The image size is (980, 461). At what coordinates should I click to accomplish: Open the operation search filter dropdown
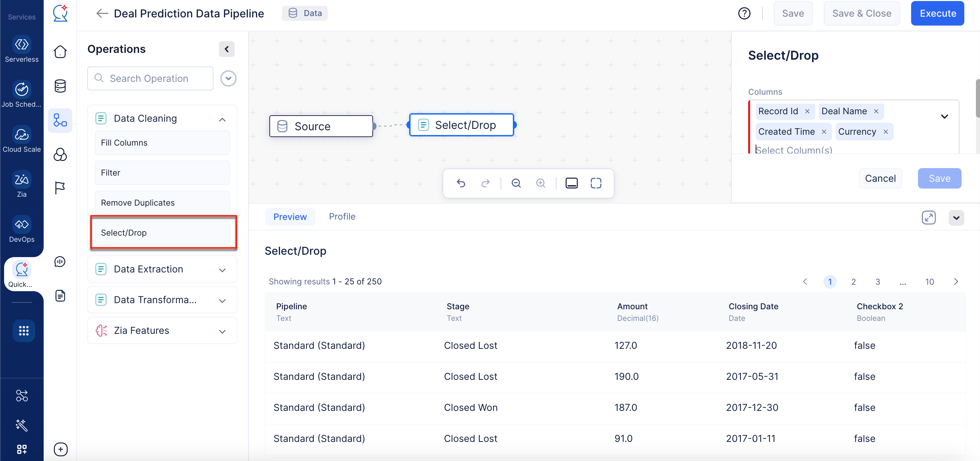tap(228, 78)
